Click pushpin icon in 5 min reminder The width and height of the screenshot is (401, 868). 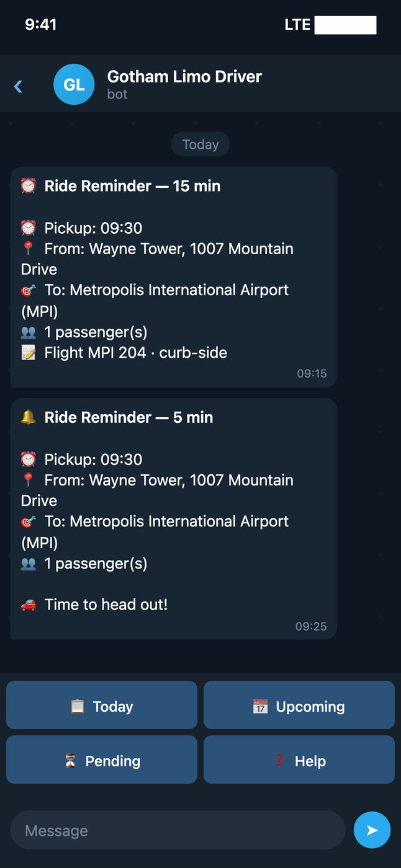pos(28,480)
